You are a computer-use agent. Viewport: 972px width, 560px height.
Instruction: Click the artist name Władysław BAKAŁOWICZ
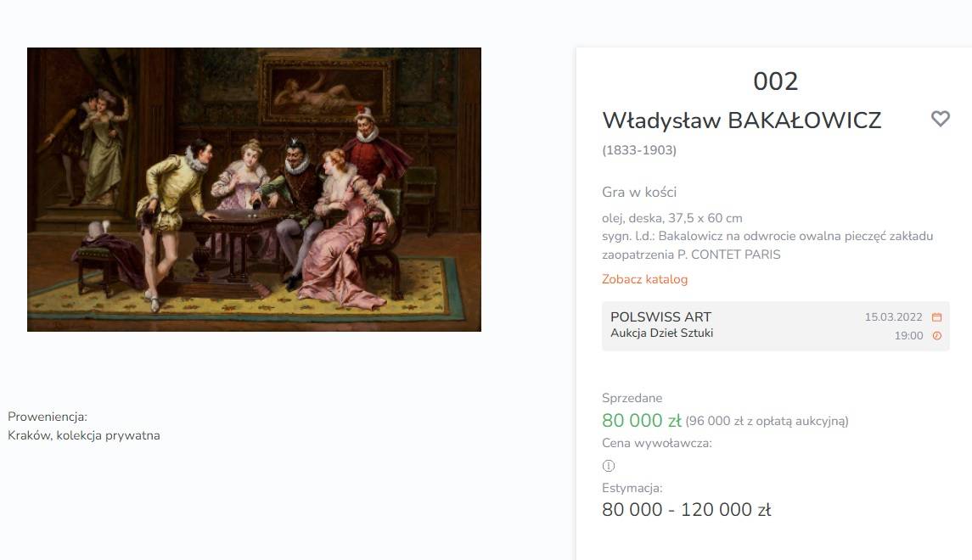point(741,120)
